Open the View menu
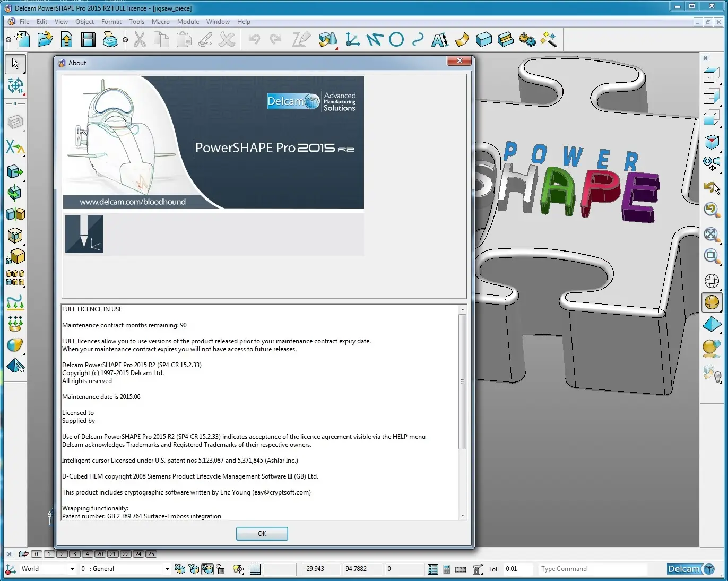This screenshot has width=728, height=581. [61, 22]
